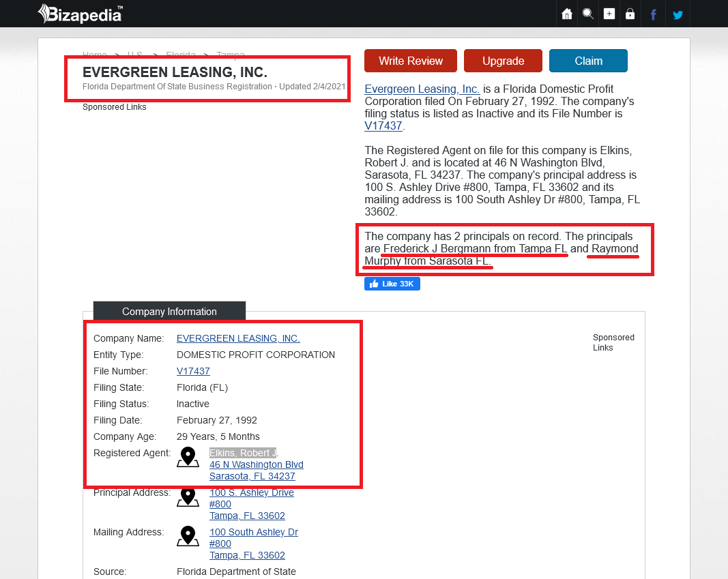The image size is (728, 579).
Task: Click the Facebook Like 33K button
Action: pyautogui.click(x=392, y=284)
